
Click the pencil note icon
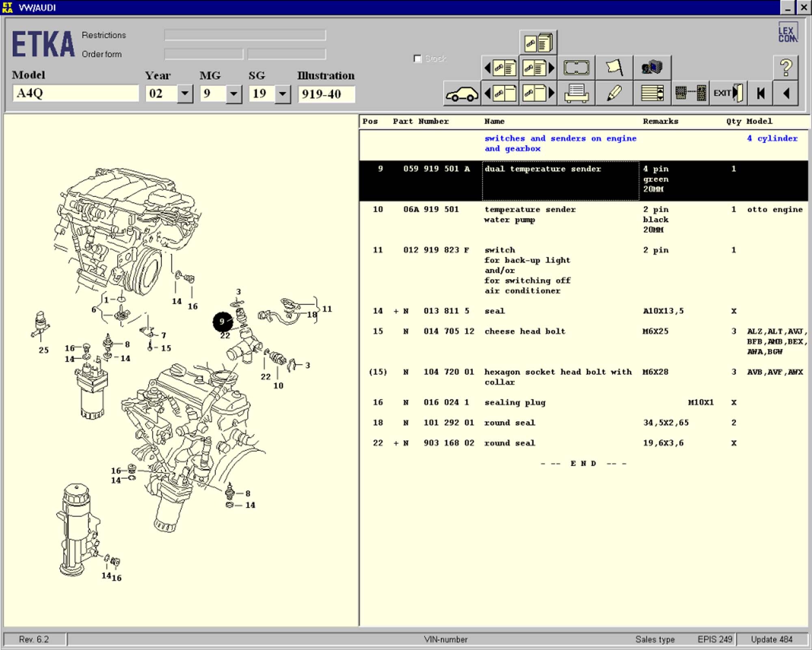(x=614, y=93)
